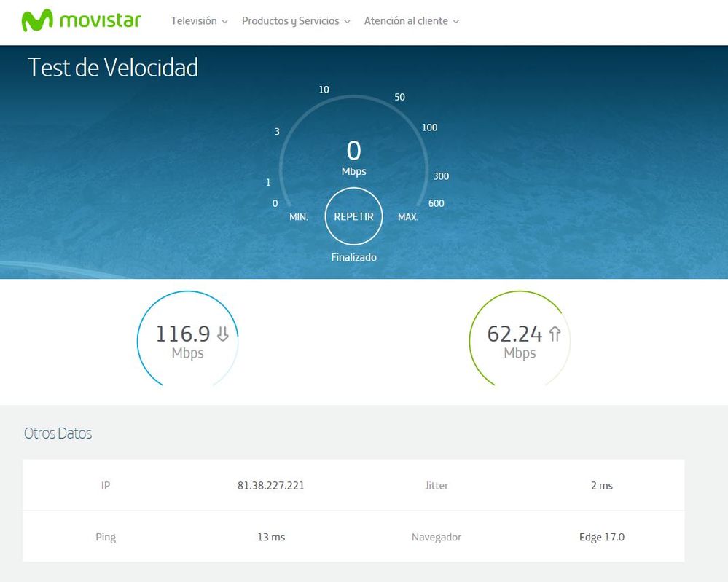The image size is (728, 582).
Task: Expand the Televisión chevron arrow
Action: pos(225,22)
